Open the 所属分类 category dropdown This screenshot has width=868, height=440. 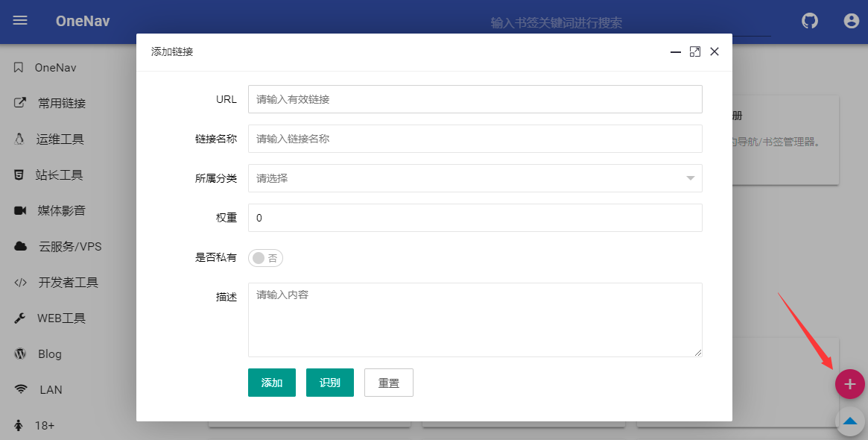[x=475, y=178]
